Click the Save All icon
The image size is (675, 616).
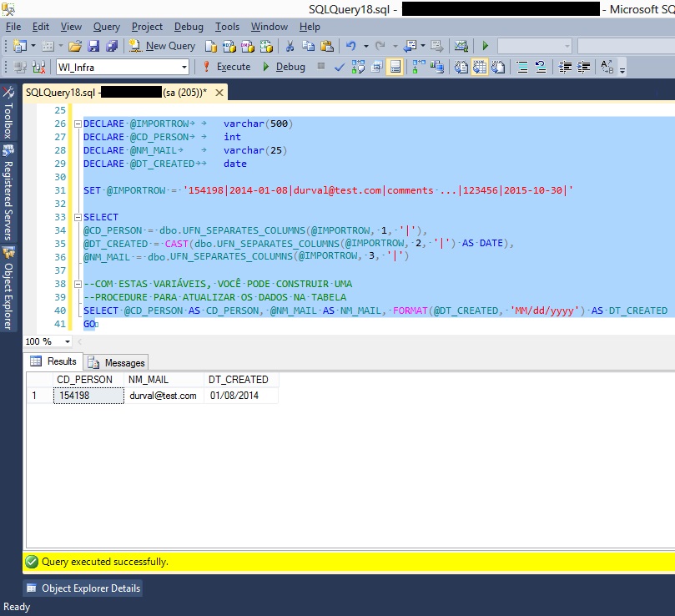point(110,47)
